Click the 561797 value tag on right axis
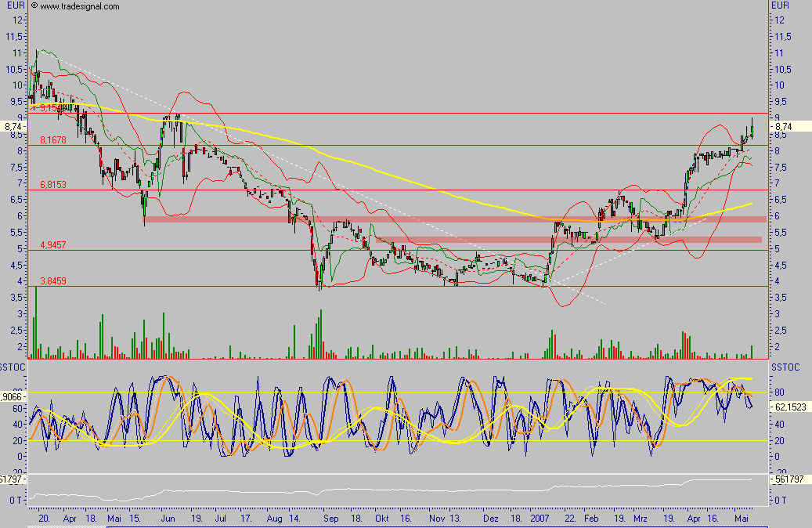The width and height of the screenshot is (812, 528). coord(789,479)
